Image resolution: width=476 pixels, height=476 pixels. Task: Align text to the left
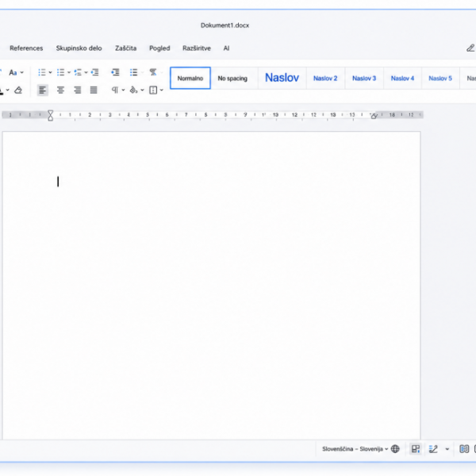tap(43, 90)
